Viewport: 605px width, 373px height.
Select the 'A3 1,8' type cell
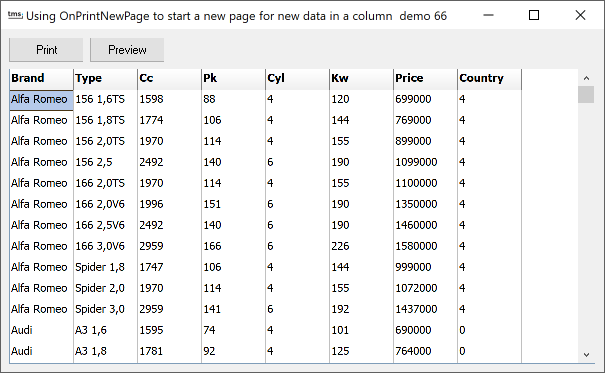[105, 351]
